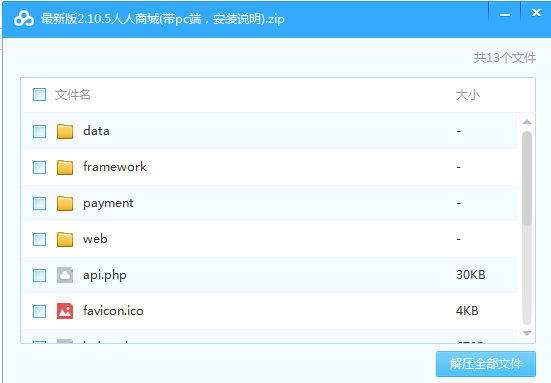Select the framework folder name
This screenshot has height=383, width=551.
pos(115,167)
